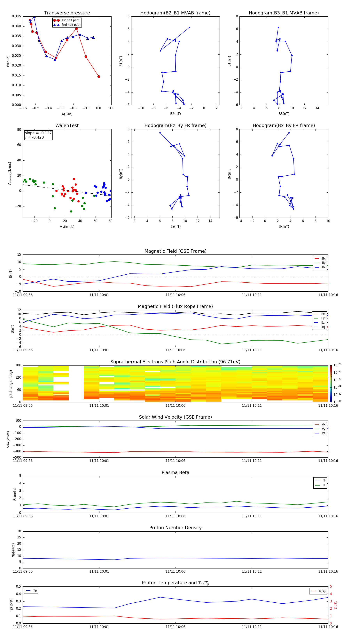The width and height of the screenshot is (351, 644).
Task: Click the 'WalenTest' plot title
Action: click(x=67, y=125)
